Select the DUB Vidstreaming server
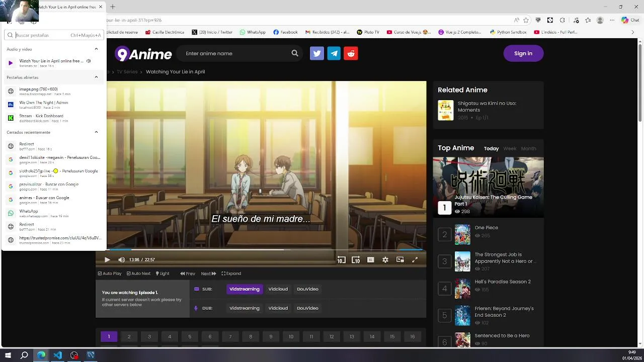 tap(245, 308)
